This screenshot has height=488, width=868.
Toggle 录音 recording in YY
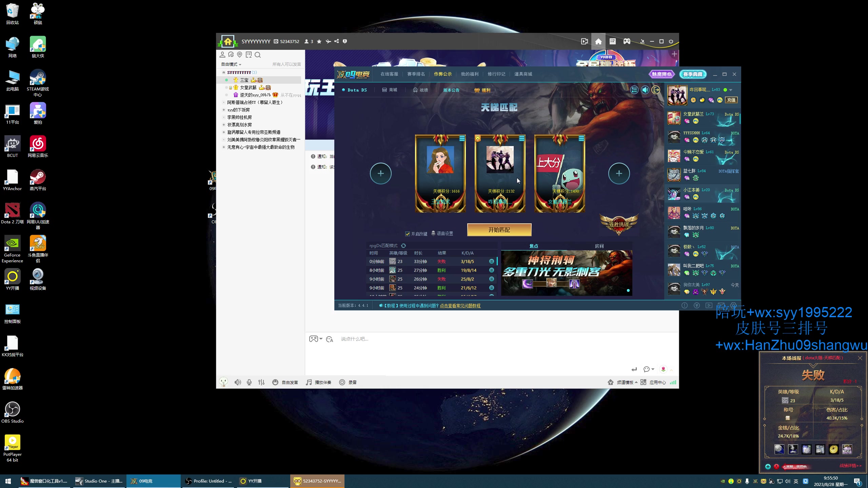pyautogui.click(x=348, y=382)
